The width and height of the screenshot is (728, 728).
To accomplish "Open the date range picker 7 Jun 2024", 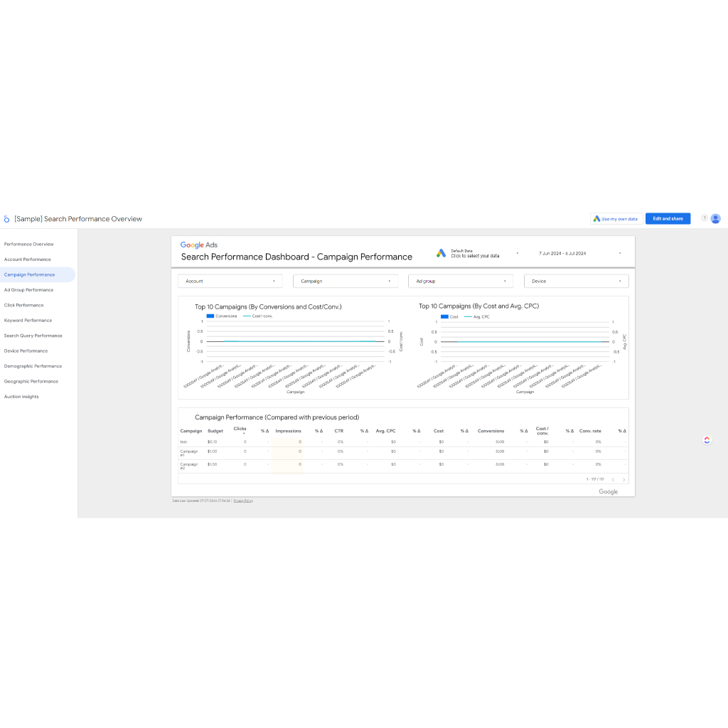I will pyautogui.click(x=562, y=253).
